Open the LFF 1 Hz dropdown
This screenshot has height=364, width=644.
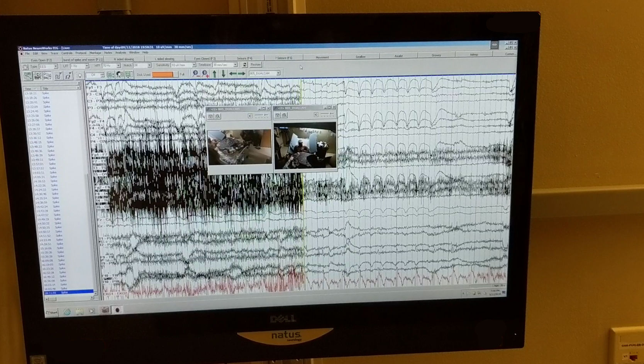(86, 66)
